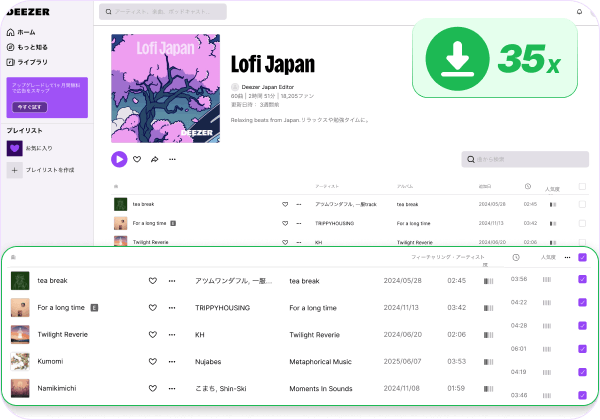Open the album Moments In Sounds
The width and height of the screenshot is (600, 420).
pos(321,389)
